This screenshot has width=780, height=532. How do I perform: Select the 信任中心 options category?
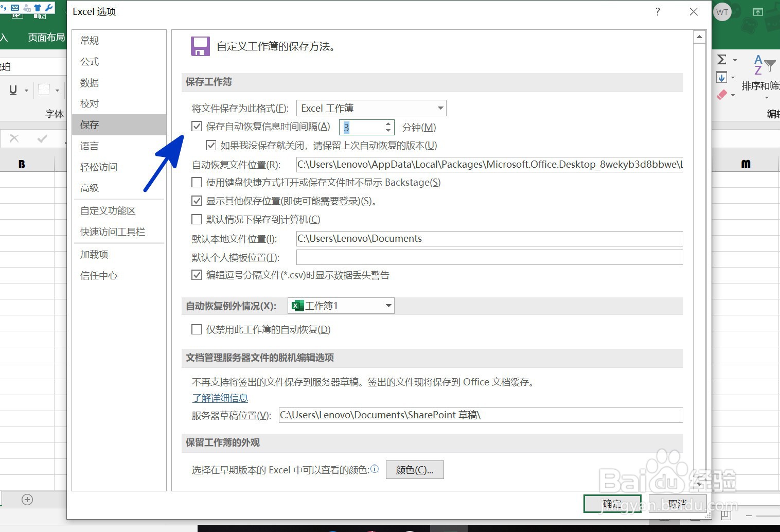pos(119,275)
